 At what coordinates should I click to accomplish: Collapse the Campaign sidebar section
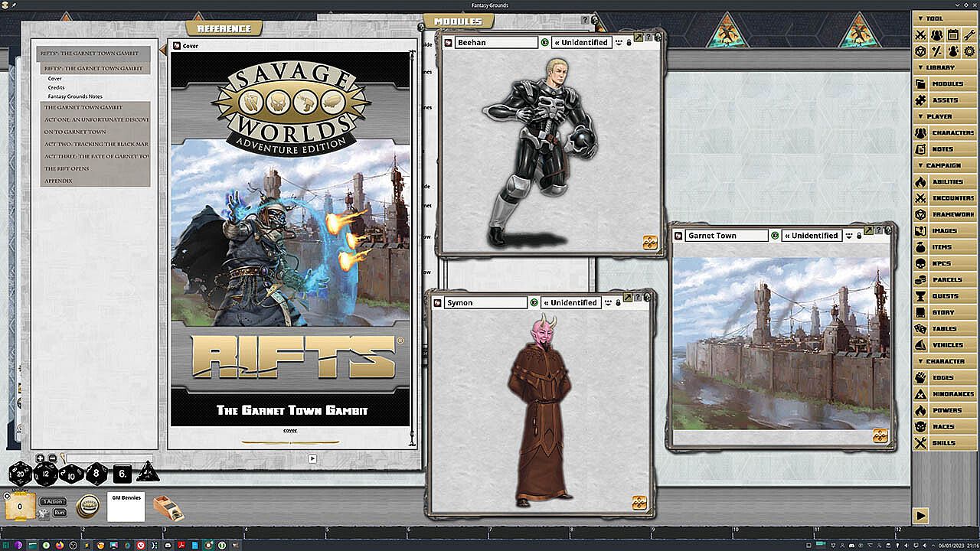(945, 165)
